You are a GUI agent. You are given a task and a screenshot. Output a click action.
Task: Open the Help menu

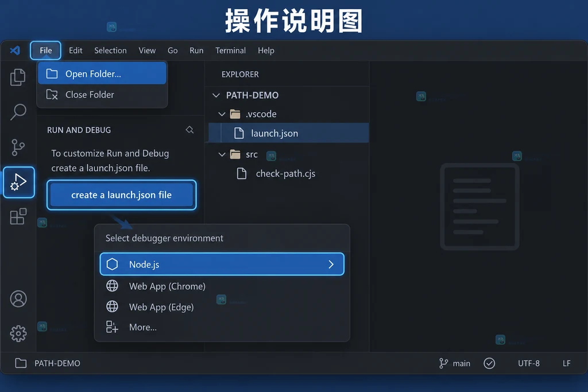pyautogui.click(x=266, y=50)
